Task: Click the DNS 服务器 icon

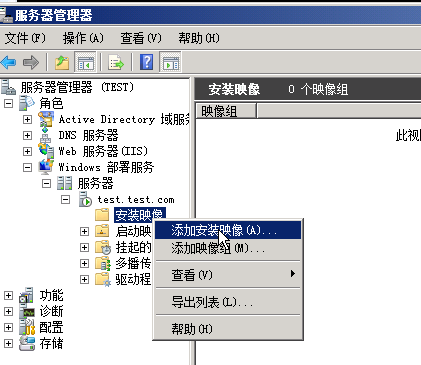Action: tap(46, 135)
